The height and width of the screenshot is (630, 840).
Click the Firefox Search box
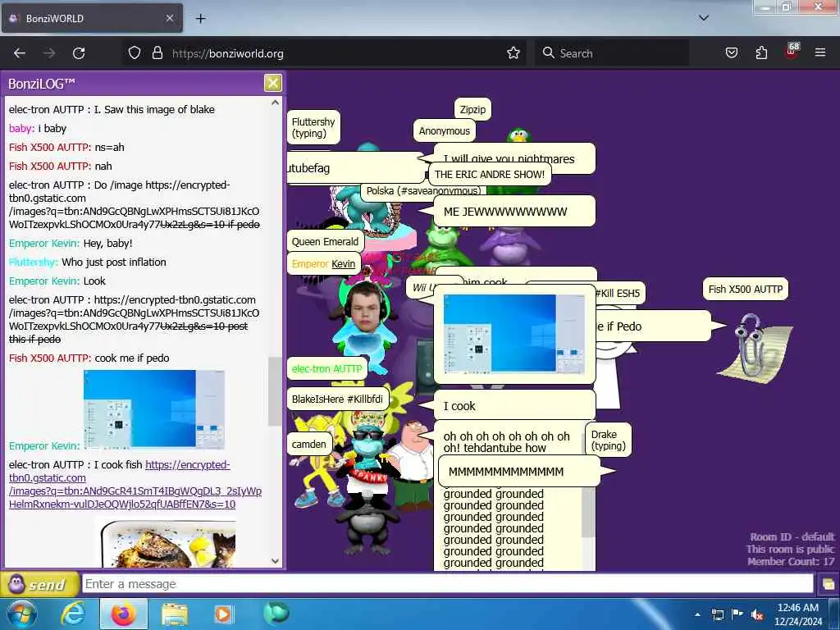[x=612, y=53]
